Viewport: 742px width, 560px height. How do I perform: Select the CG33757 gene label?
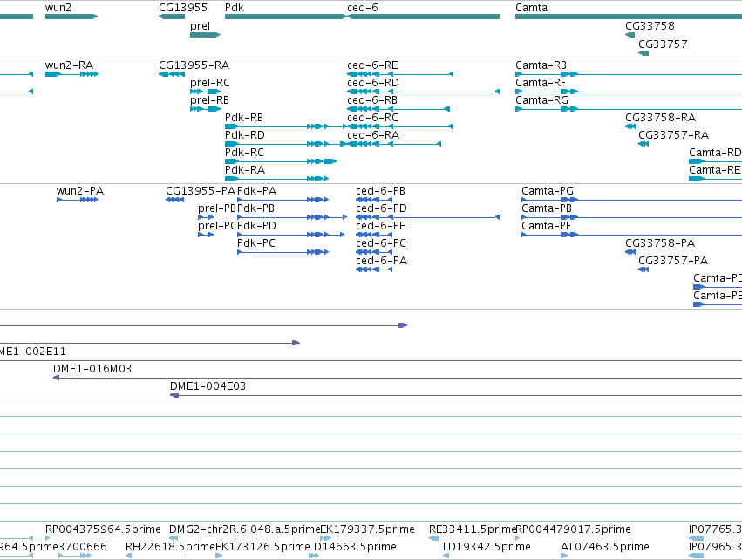(663, 44)
